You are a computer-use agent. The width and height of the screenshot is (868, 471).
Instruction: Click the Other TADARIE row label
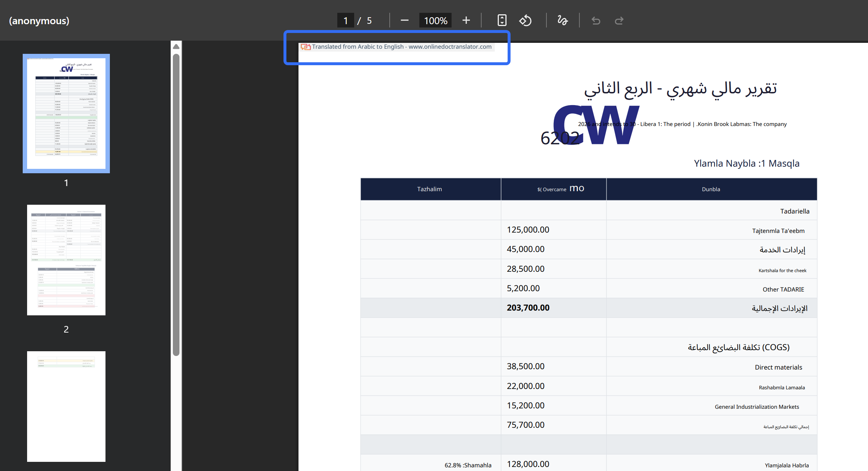(783, 289)
